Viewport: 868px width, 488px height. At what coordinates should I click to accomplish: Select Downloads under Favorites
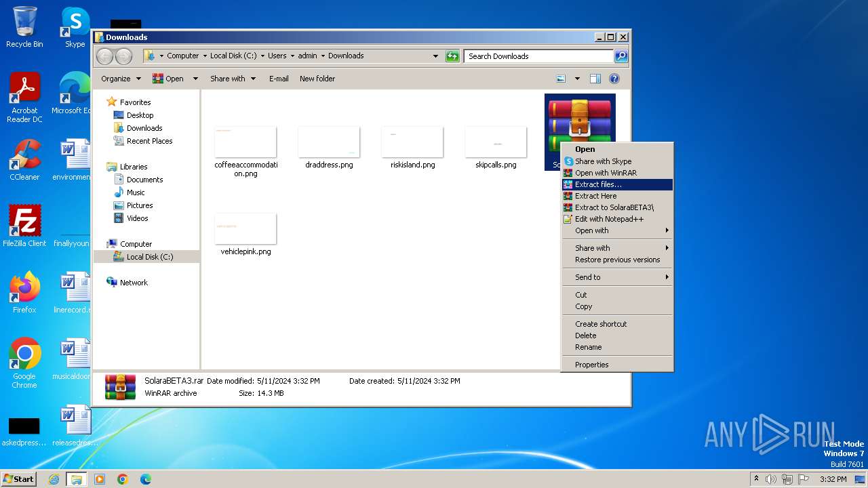(144, 128)
